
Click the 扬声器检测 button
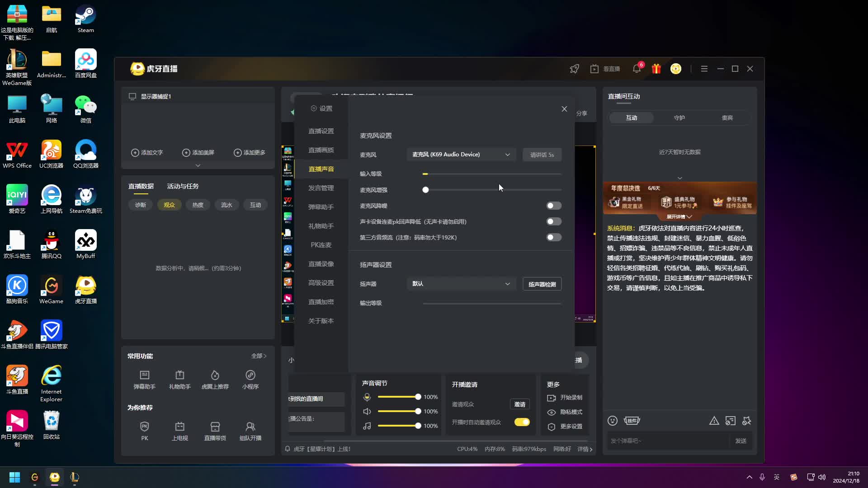(x=542, y=284)
